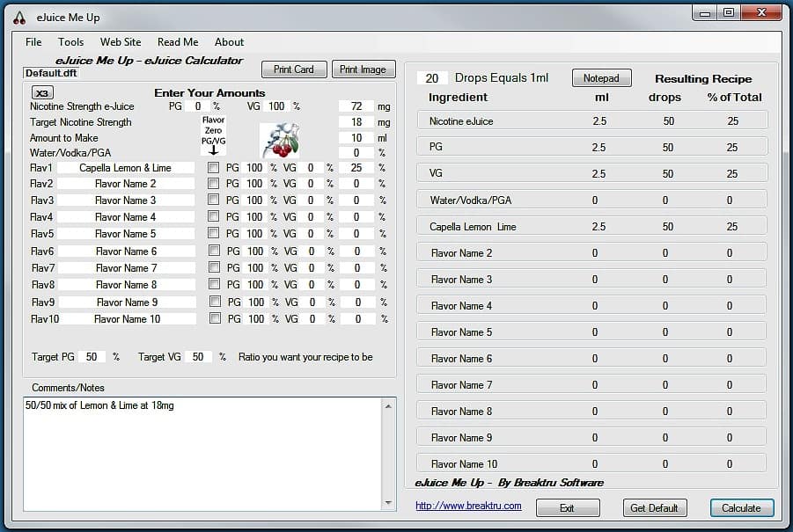Screen dimensions: 793x532
Task: Tick the Flav7 zero PG/VG checkbox
Action: pos(215,267)
